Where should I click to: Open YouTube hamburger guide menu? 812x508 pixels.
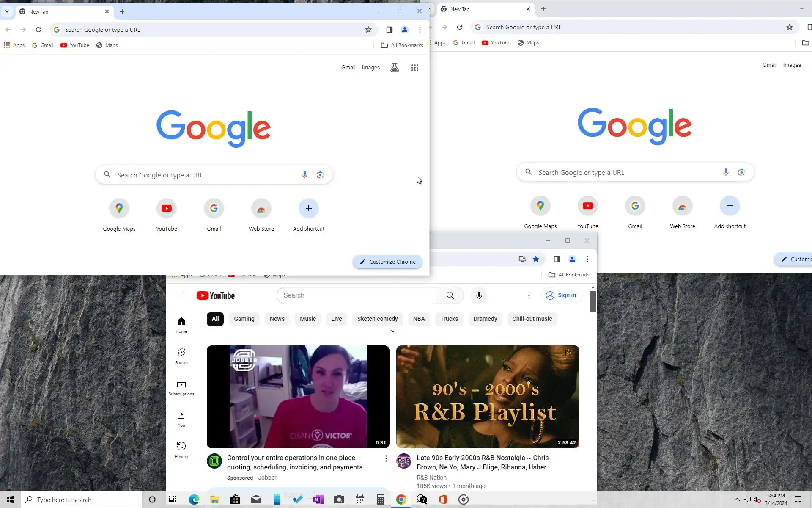[181, 295]
